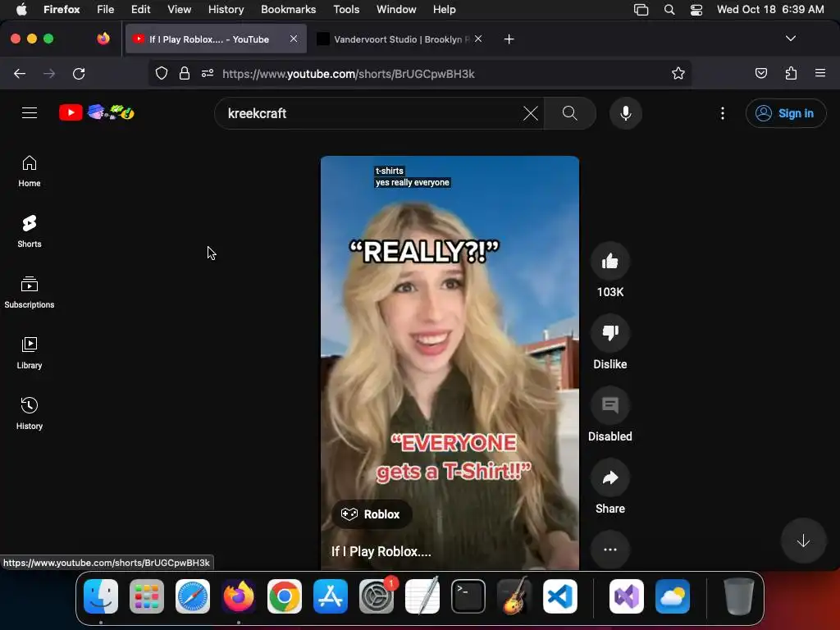
Task: Open a new tab
Action: tap(509, 39)
